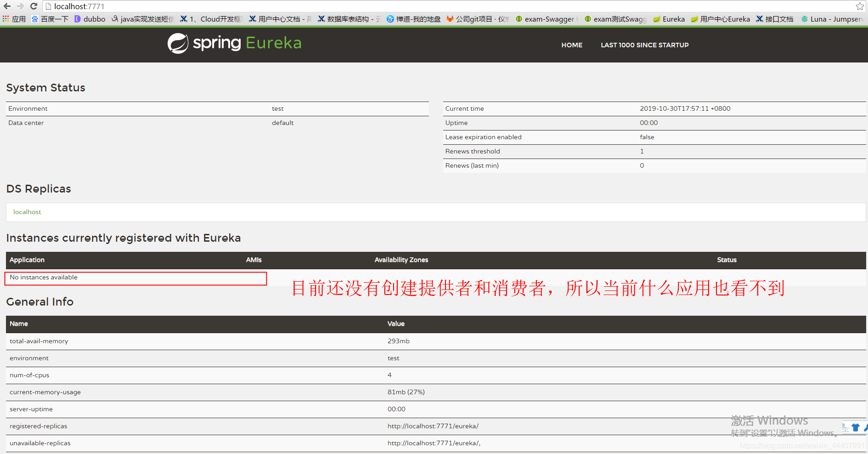Click the Uptime label in System Status
Image resolution: width=868 pixels, height=454 pixels.
(457, 123)
